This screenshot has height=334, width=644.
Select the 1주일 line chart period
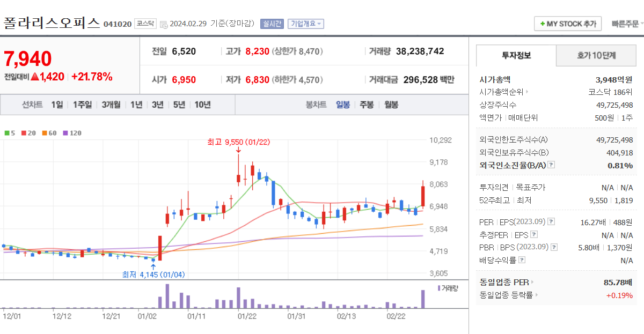pos(82,105)
